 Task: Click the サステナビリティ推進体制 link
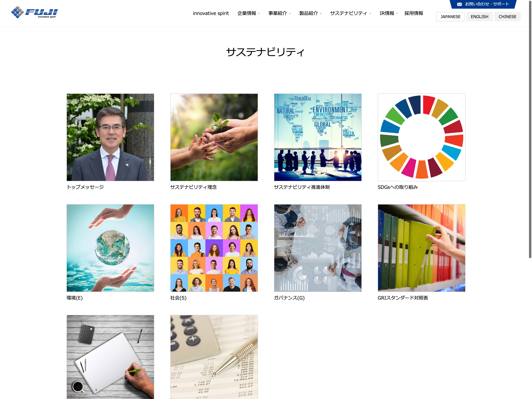302,187
